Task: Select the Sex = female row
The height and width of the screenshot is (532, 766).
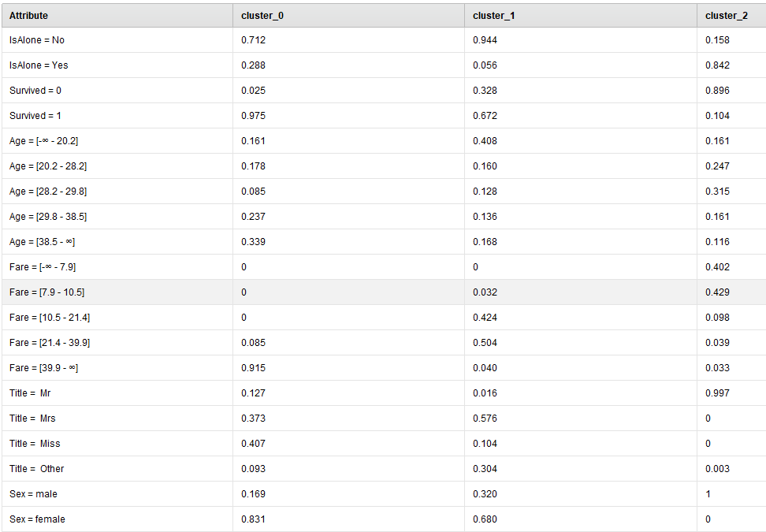Action: point(384,519)
